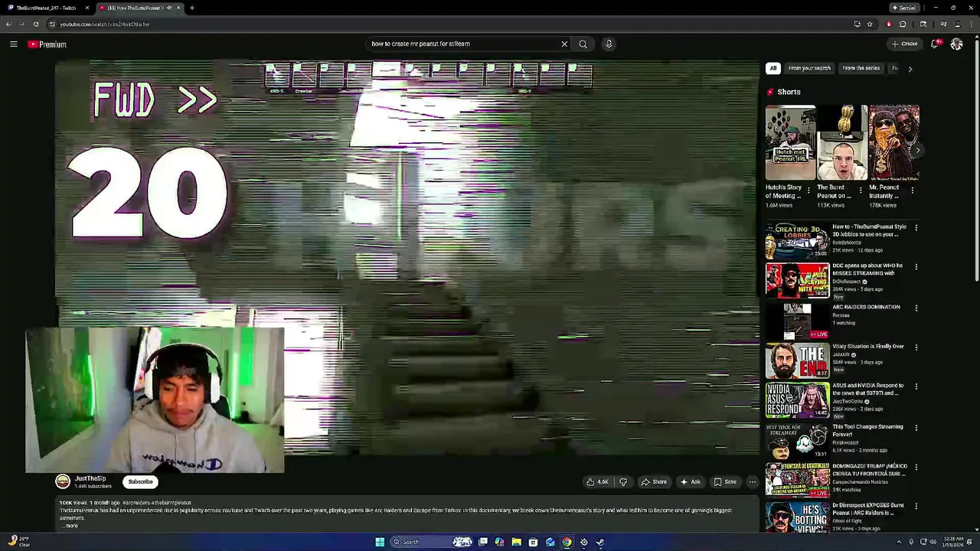Open options for 'This Tool Changes Streaming' video
The image size is (980, 551).
tap(916, 428)
